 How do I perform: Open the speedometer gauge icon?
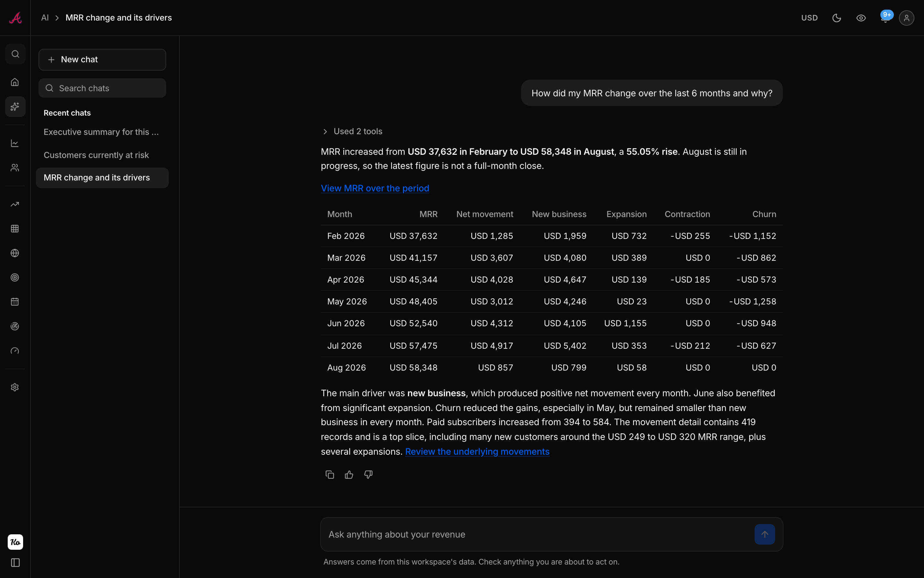[15, 351]
